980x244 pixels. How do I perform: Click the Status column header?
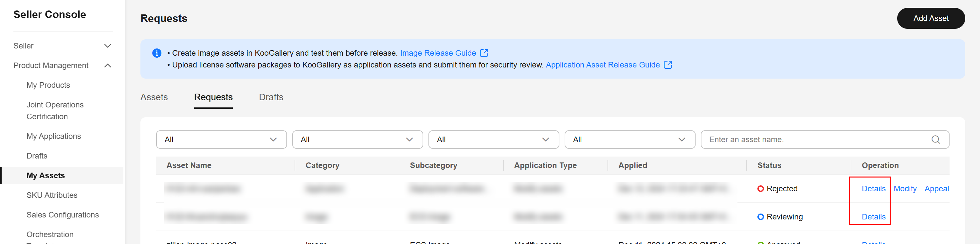[x=769, y=166]
